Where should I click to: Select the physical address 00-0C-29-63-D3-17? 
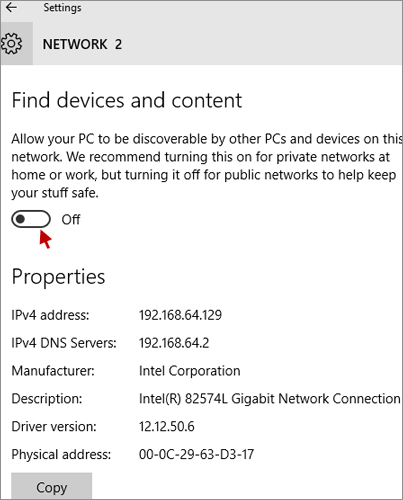[x=196, y=454]
